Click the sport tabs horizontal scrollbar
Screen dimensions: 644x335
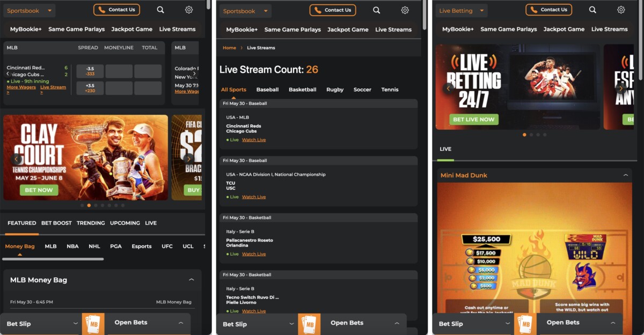pos(53,259)
